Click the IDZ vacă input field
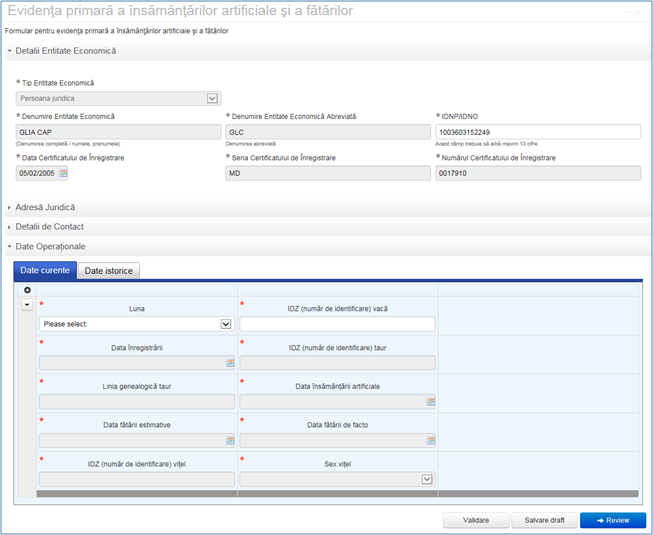The height and width of the screenshot is (535, 653). pyautogui.click(x=337, y=324)
